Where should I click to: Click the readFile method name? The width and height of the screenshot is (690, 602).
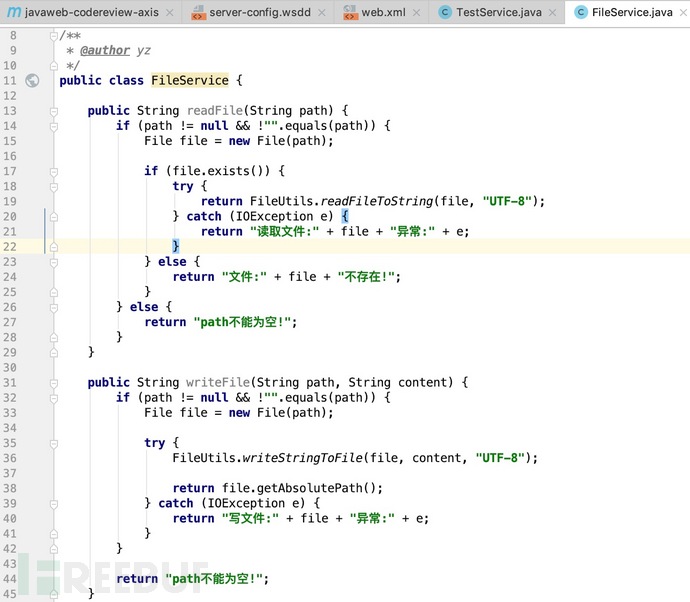point(215,110)
